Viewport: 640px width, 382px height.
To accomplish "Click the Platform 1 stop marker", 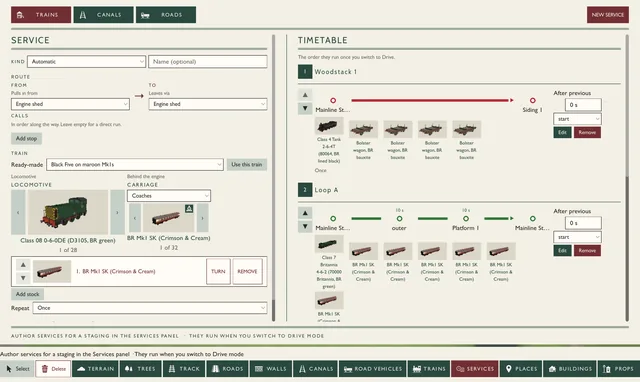I will 466,219.
